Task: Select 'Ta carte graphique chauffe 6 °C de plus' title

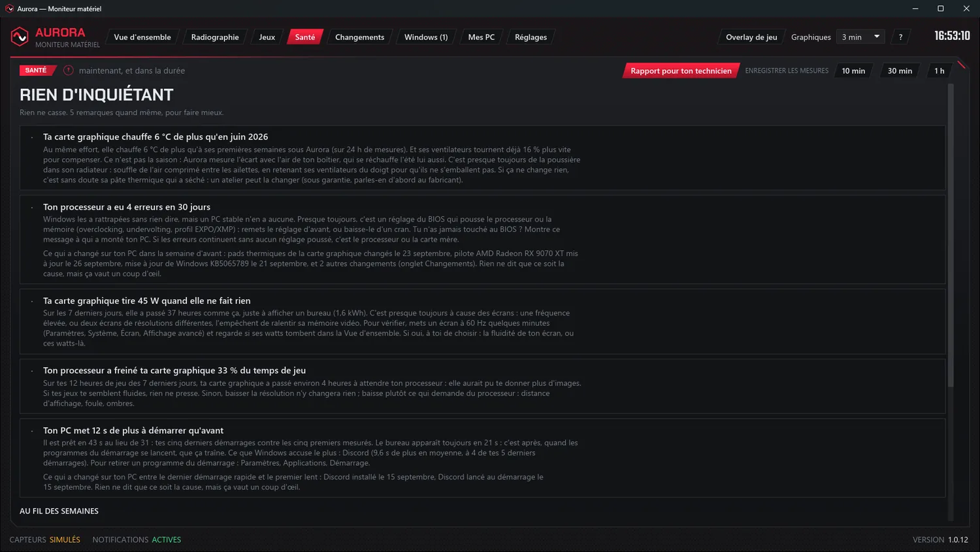Action: pos(155,137)
